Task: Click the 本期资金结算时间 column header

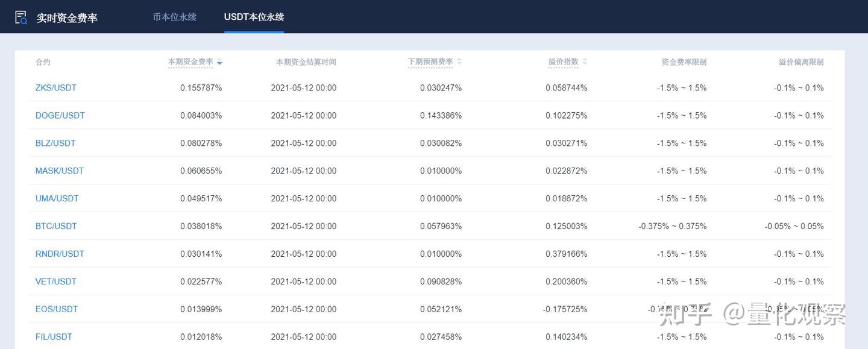Action: coord(306,61)
